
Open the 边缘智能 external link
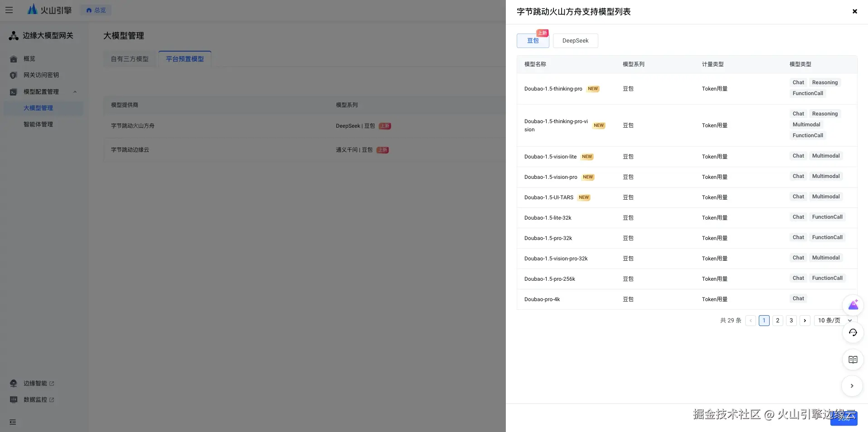tap(39, 384)
